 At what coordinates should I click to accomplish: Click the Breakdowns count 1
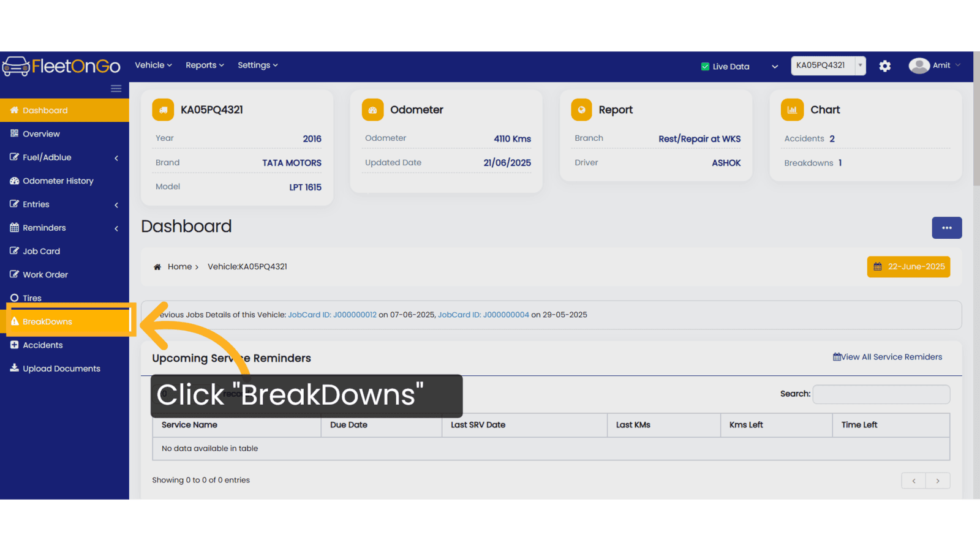(840, 163)
